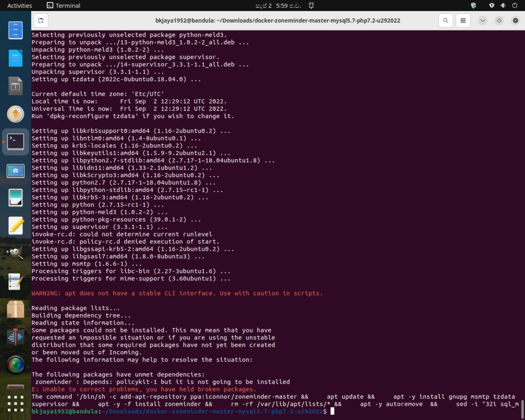Click the green shield tray icon
Viewport: 525px width, 420px height.
point(473,6)
